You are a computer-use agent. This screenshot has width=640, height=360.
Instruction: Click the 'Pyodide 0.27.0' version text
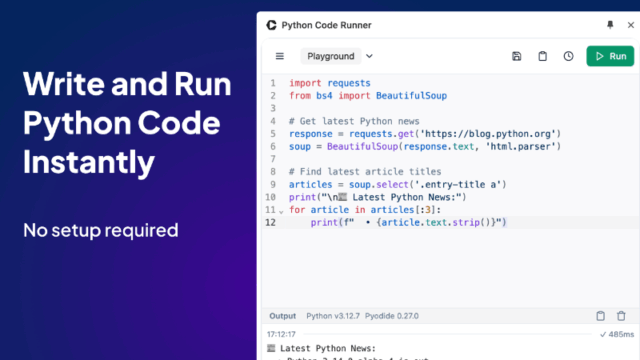tap(392, 316)
